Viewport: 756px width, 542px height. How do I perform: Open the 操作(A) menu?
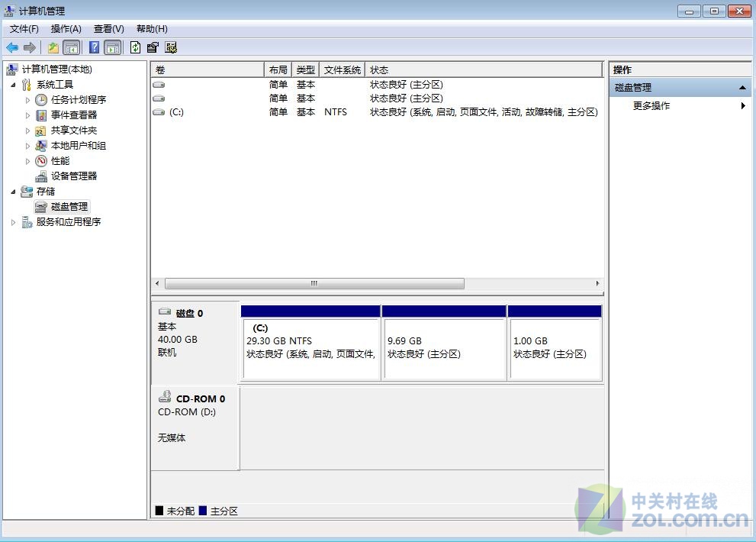pos(66,28)
